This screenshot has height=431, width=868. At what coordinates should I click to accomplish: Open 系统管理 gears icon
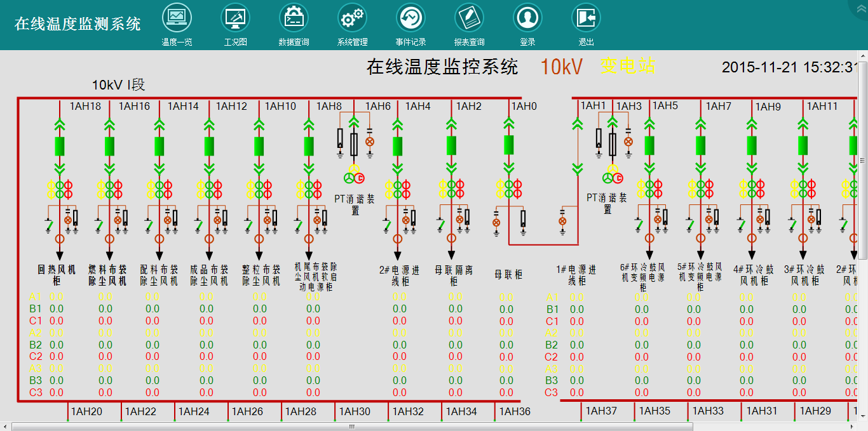[352, 18]
